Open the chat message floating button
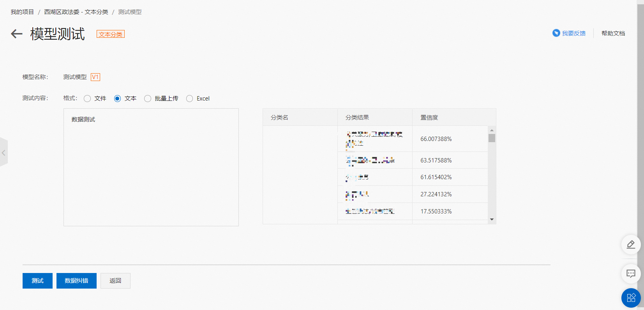Screen dimensions: 644x310 [631, 273]
